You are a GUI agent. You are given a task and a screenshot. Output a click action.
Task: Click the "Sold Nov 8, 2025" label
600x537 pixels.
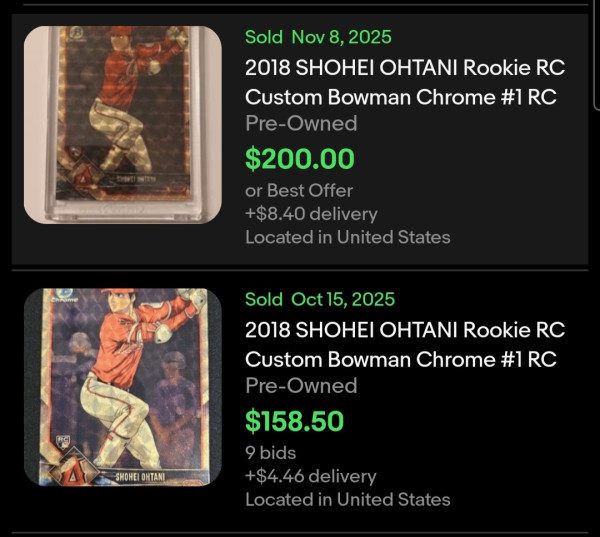pyautogui.click(x=318, y=38)
